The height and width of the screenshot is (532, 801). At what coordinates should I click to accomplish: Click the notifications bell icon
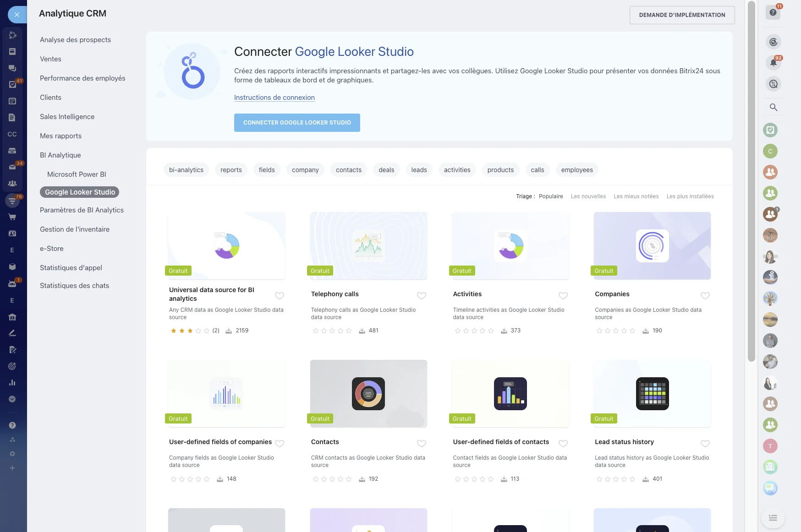[773, 63]
